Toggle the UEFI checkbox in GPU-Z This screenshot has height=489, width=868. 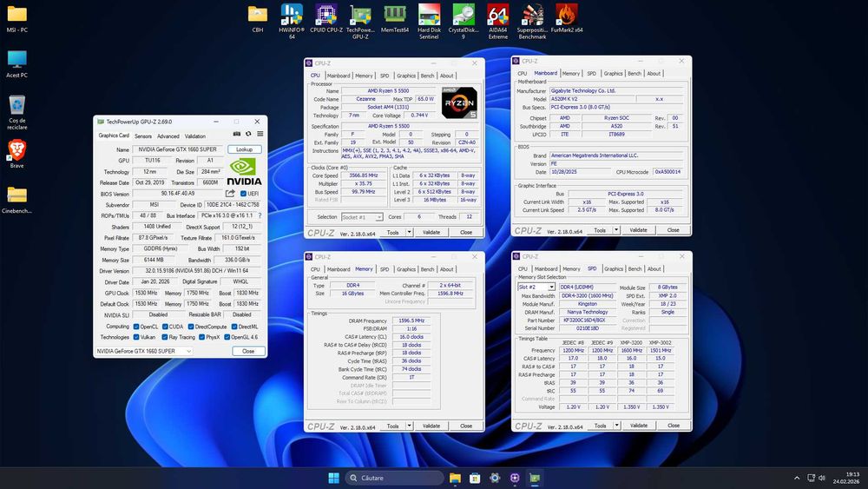coord(243,194)
